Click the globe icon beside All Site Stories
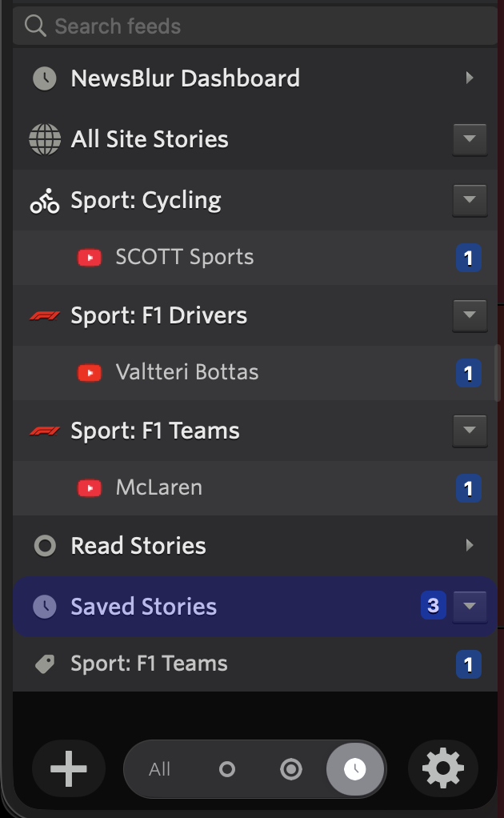This screenshot has width=504, height=818. tap(45, 139)
